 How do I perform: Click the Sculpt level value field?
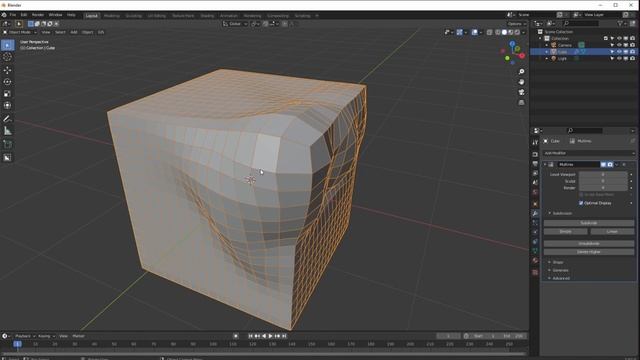coord(603,181)
